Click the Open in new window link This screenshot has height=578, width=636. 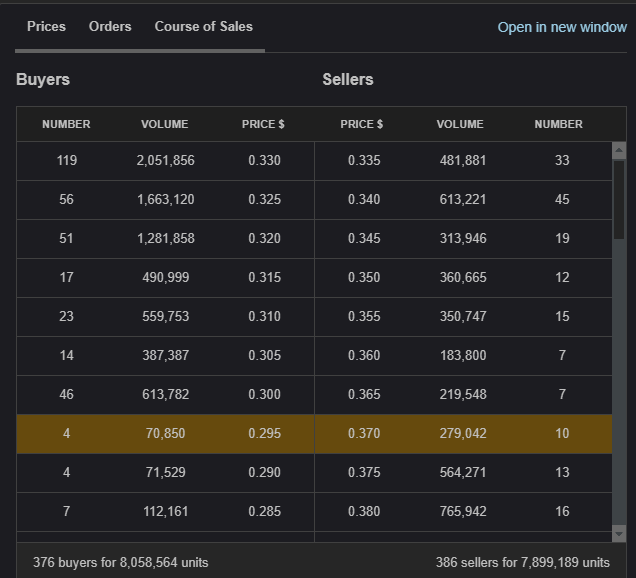coord(562,27)
